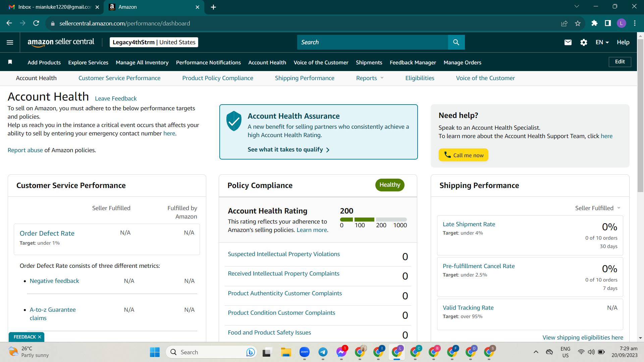Bookmark this page with star icon
Viewport: 644px width, 362px height.
point(578,23)
